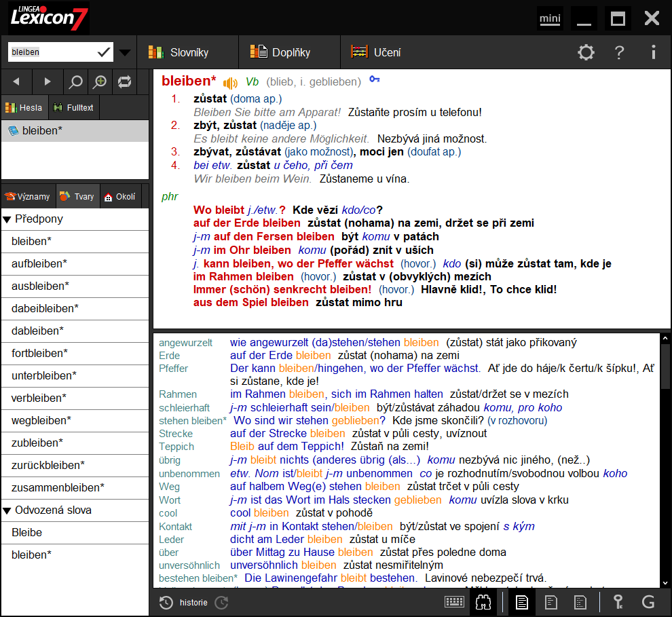Image resolution: width=672 pixels, height=617 pixels.
Task: Click phrase 'aus dem Spiel bleiben'
Action: [250, 303]
